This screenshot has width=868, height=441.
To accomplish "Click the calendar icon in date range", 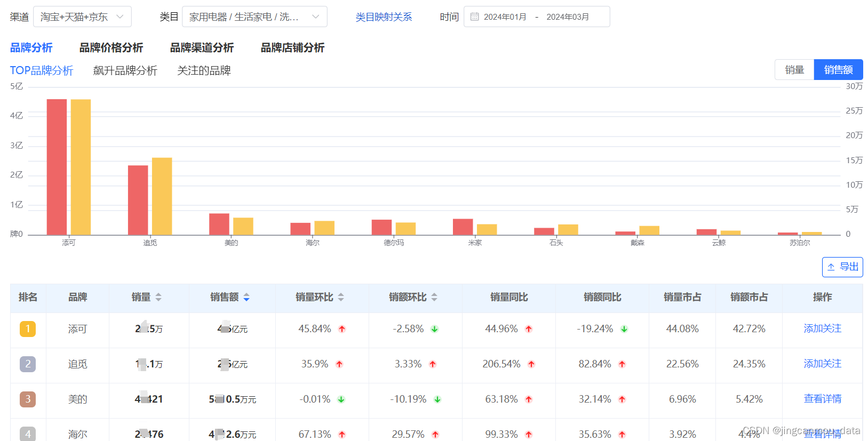I will click(x=474, y=17).
